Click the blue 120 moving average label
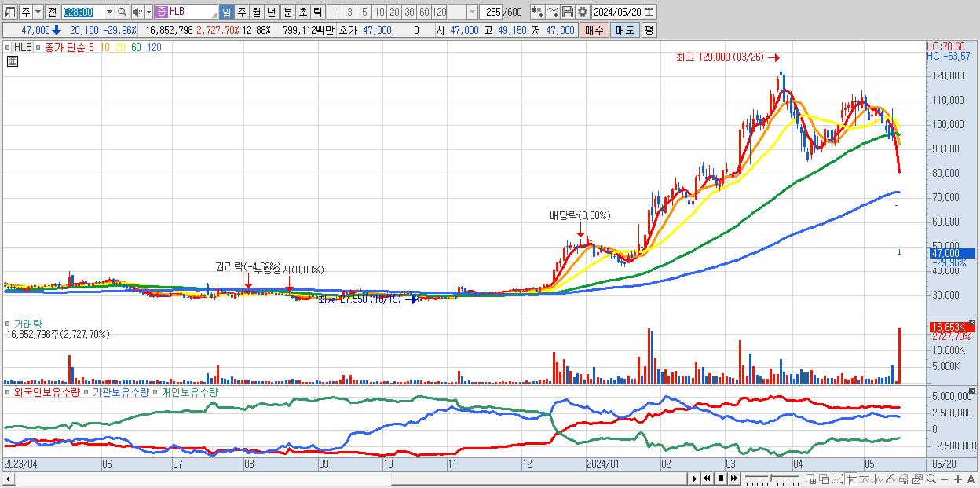 coord(155,47)
